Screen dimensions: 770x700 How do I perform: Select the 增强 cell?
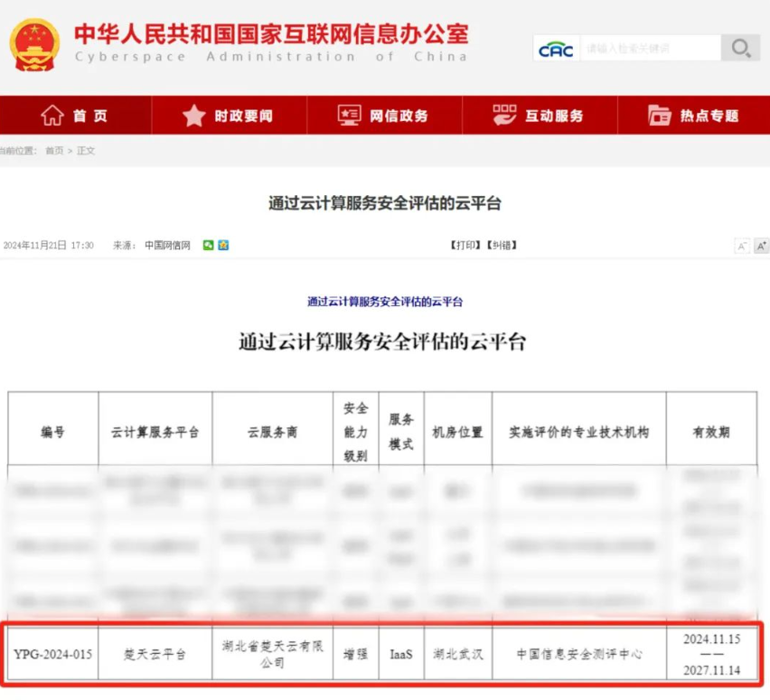355,654
